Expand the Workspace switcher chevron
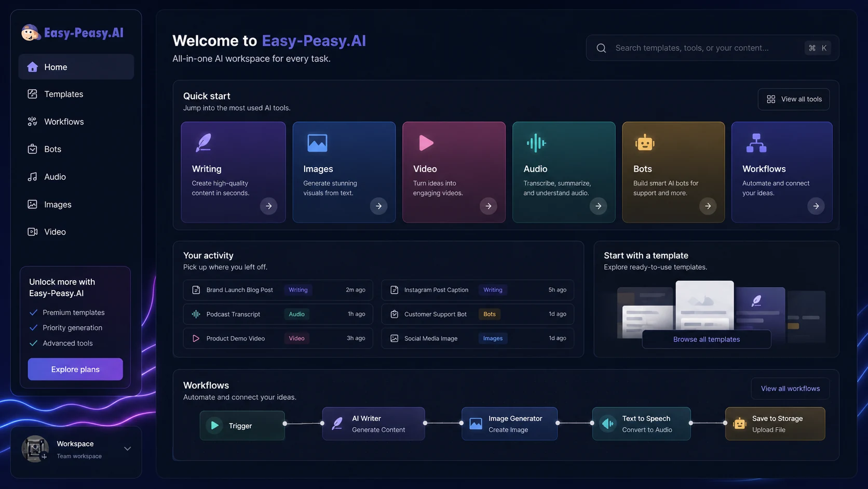 (x=127, y=449)
